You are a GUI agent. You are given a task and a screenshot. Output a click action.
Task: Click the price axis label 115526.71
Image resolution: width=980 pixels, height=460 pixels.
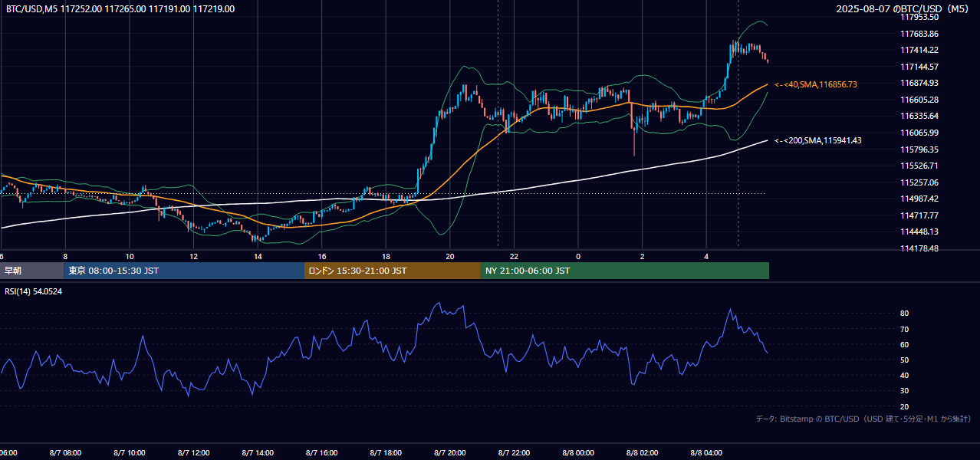pos(919,166)
